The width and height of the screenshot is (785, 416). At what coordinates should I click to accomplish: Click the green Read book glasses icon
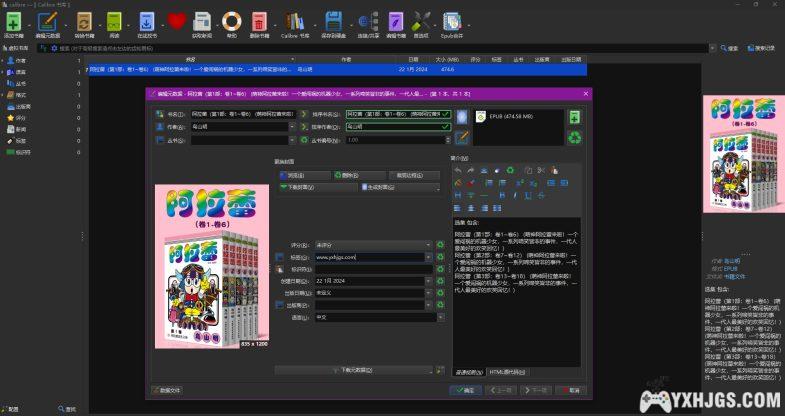coord(114,22)
